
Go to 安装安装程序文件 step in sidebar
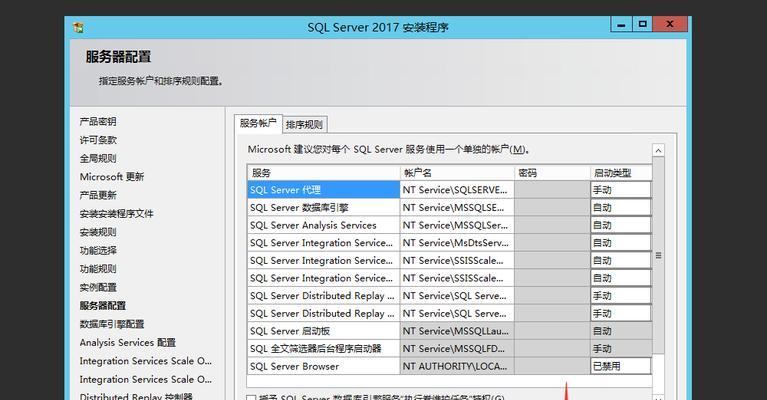tap(116, 213)
